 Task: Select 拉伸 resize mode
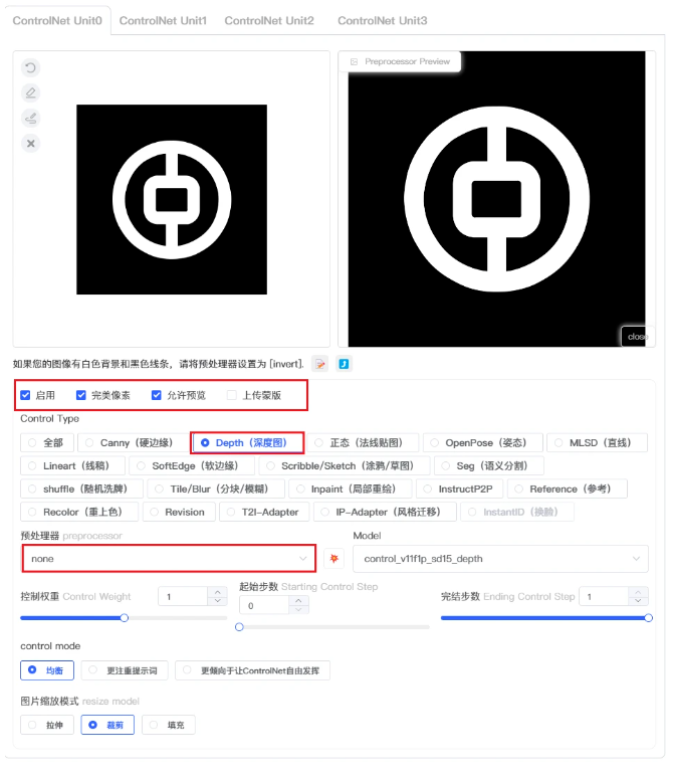[x=47, y=725]
